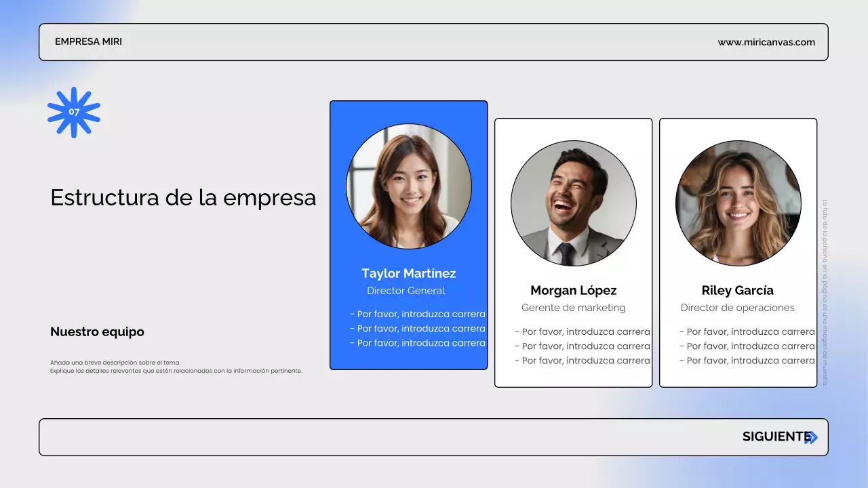Select Riley García's circular profile photo
The height and width of the screenshot is (488, 868).
[738, 203]
